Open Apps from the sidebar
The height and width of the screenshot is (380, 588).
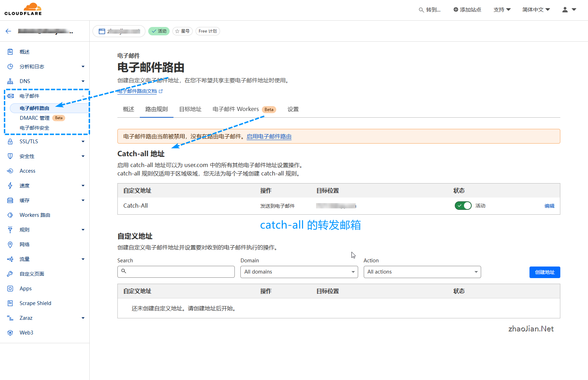[x=10, y=288]
